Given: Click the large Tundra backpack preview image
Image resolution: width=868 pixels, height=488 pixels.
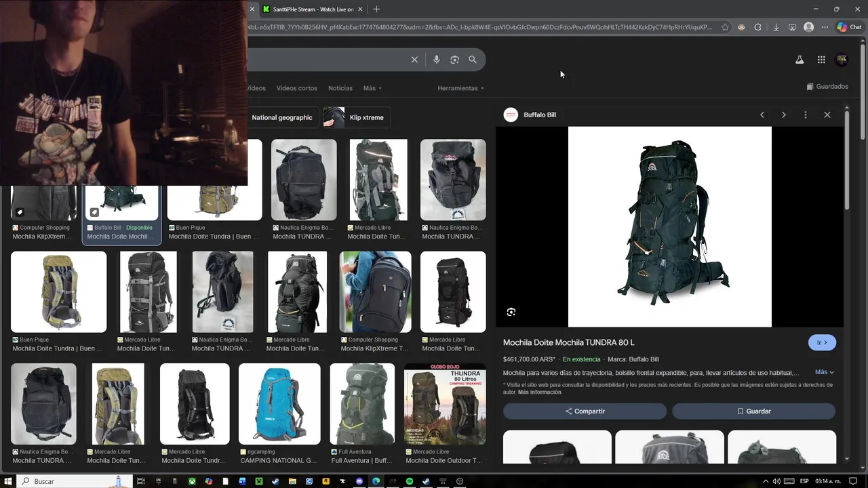Looking at the screenshot, I should [670, 226].
